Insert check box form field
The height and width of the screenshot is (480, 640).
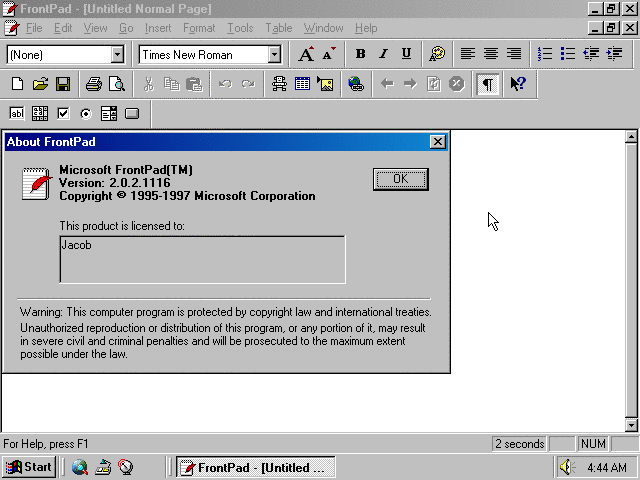63,113
